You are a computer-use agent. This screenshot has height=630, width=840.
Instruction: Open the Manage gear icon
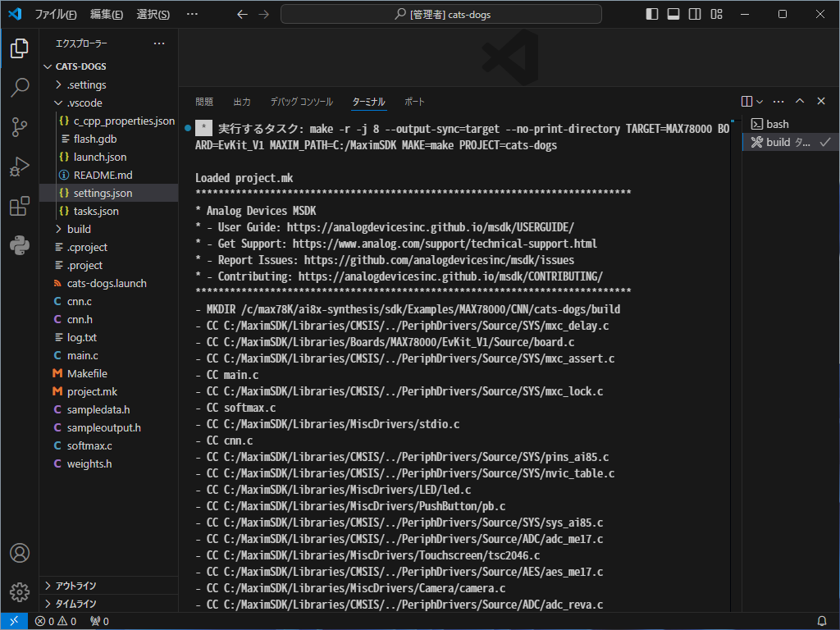[x=20, y=591]
